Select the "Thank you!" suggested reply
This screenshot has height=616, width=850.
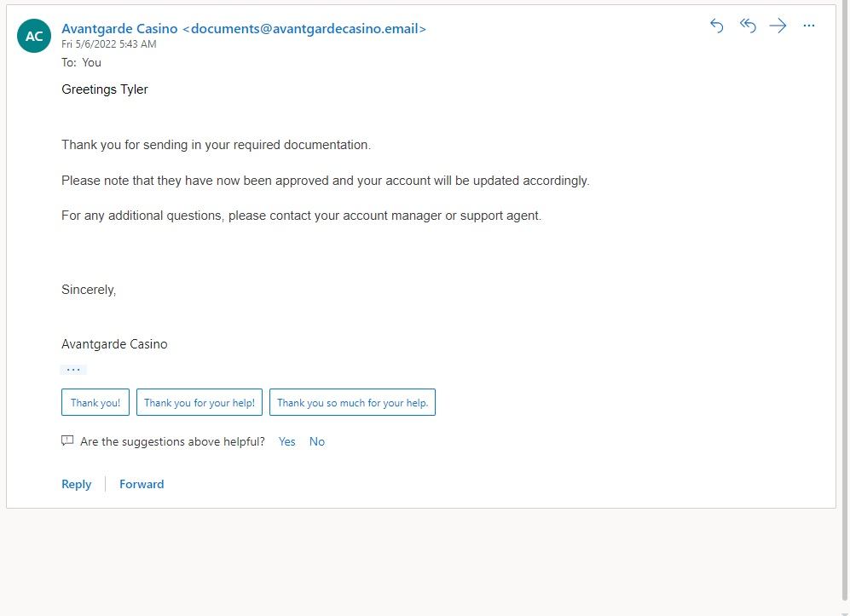coord(95,403)
